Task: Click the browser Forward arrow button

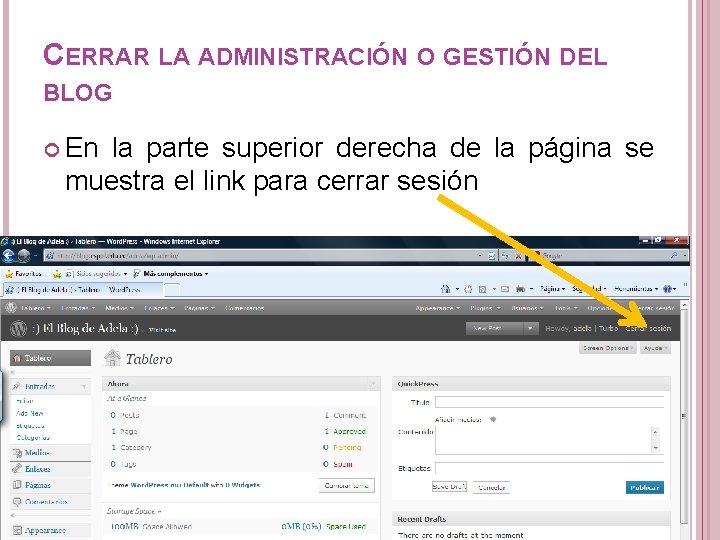Action: pos(24,255)
